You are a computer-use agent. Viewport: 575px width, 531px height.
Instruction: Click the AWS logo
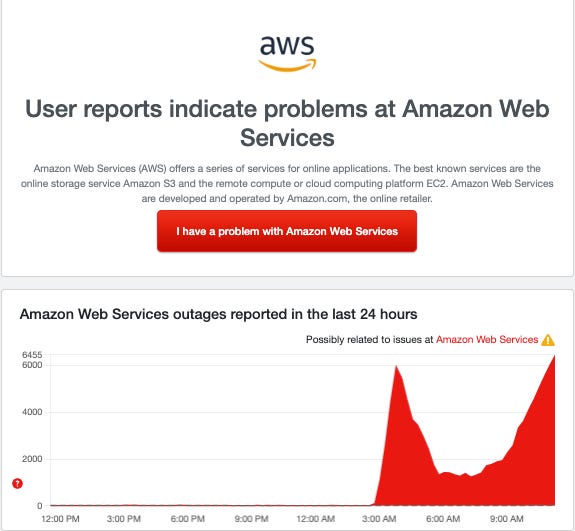pyautogui.click(x=287, y=53)
